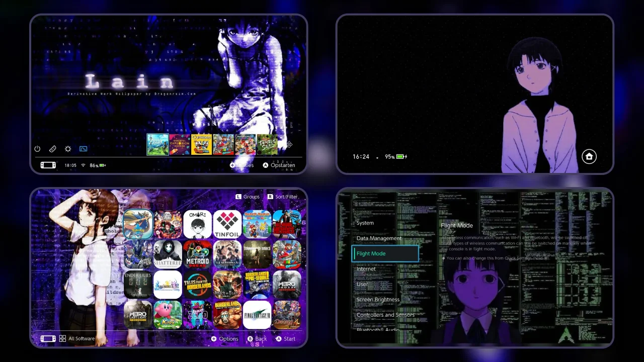Open Data Management in settings menu
Image resolution: width=644 pixels, height=362 pixels.
coord(379,238)
